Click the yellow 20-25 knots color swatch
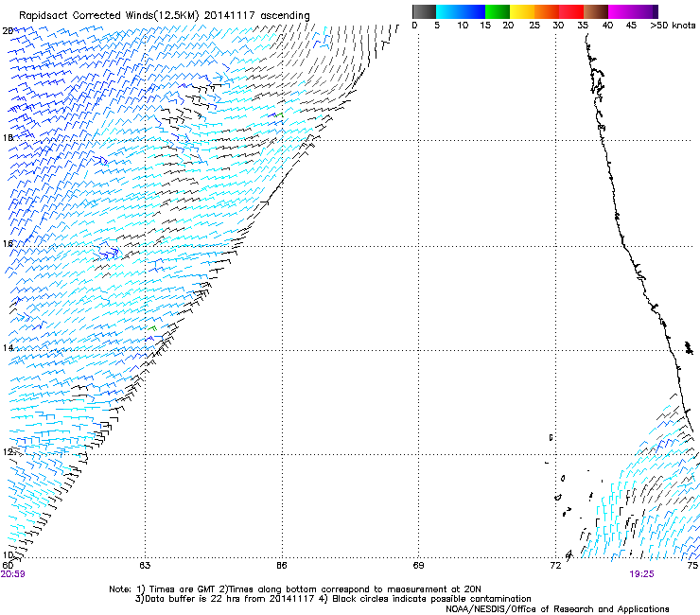The height and width of the screenshot is (615, 700). click(522, 11)
